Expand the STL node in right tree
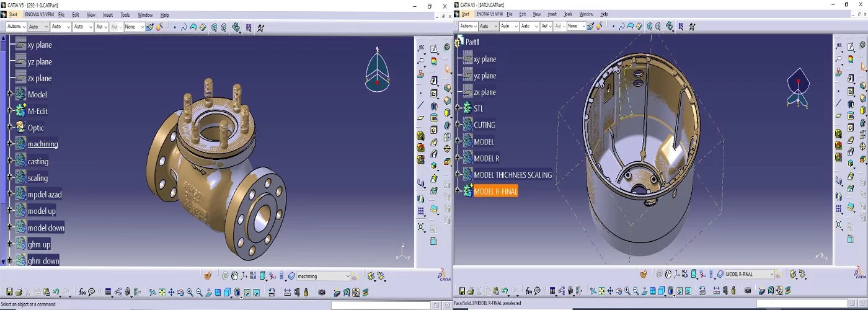 pos(457,108)
